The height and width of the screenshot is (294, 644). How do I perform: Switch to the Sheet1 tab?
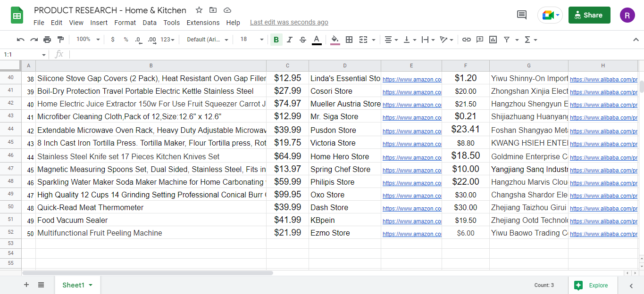coord(74,285)
